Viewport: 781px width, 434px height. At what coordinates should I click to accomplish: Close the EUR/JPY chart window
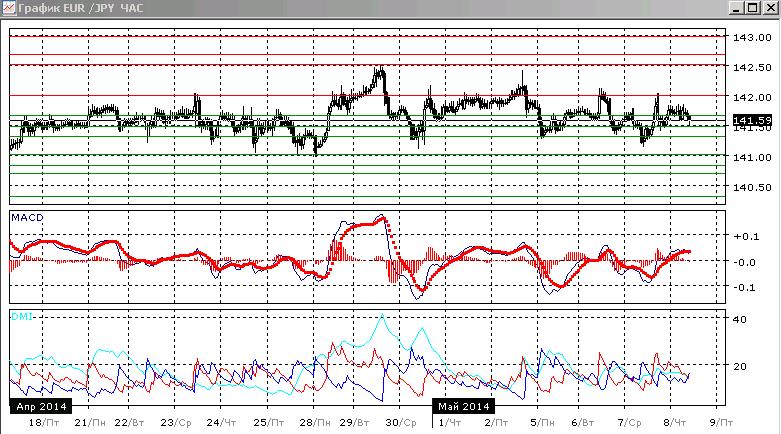770,8
